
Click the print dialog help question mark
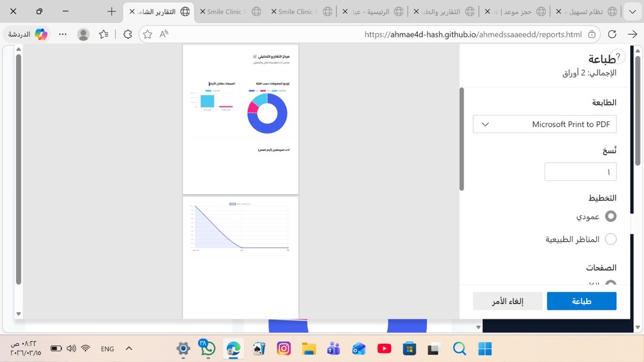point(618,57)
